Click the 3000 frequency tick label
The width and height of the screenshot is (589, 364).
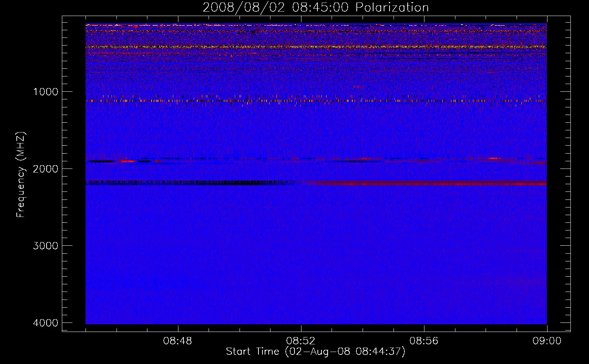point(46,246)
